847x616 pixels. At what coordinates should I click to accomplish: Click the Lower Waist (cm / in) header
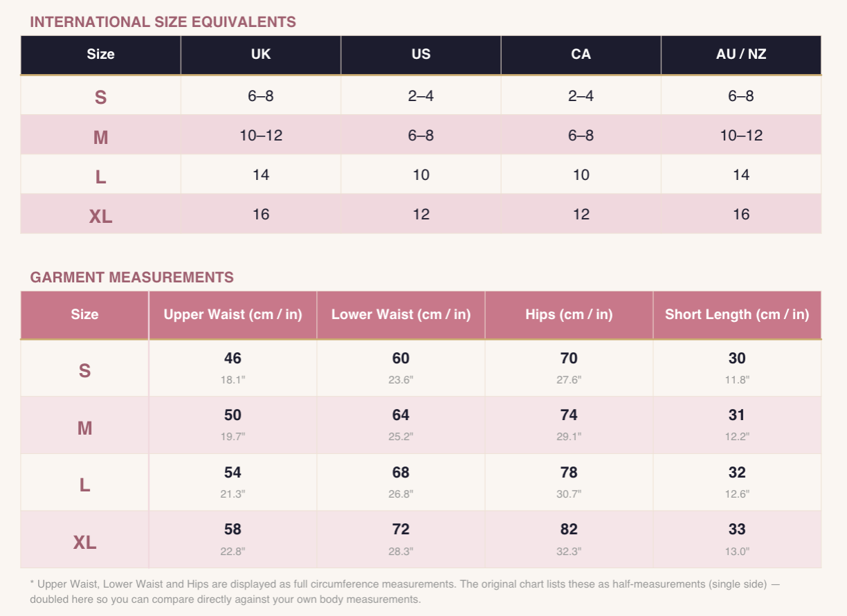401,314
